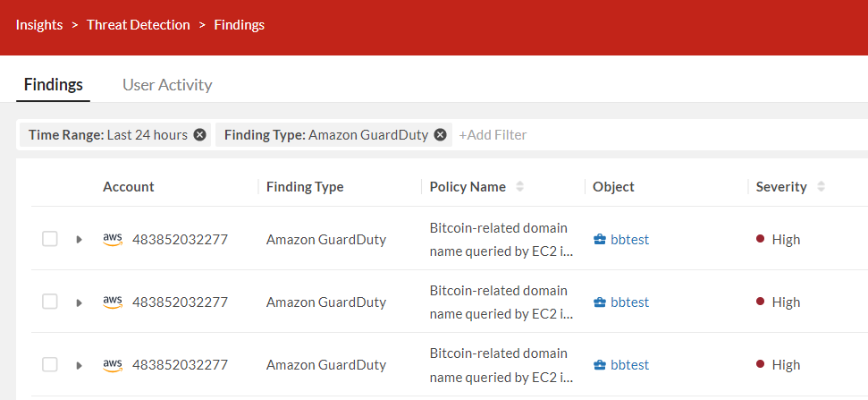Remove the Time Range filter chip

199,135
